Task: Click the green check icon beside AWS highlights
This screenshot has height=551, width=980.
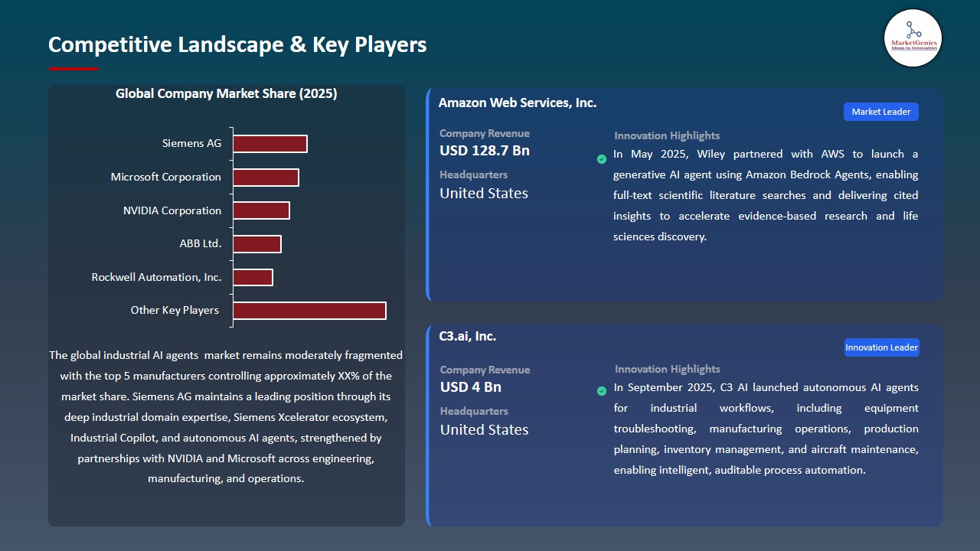Action: tap(602, 159)
